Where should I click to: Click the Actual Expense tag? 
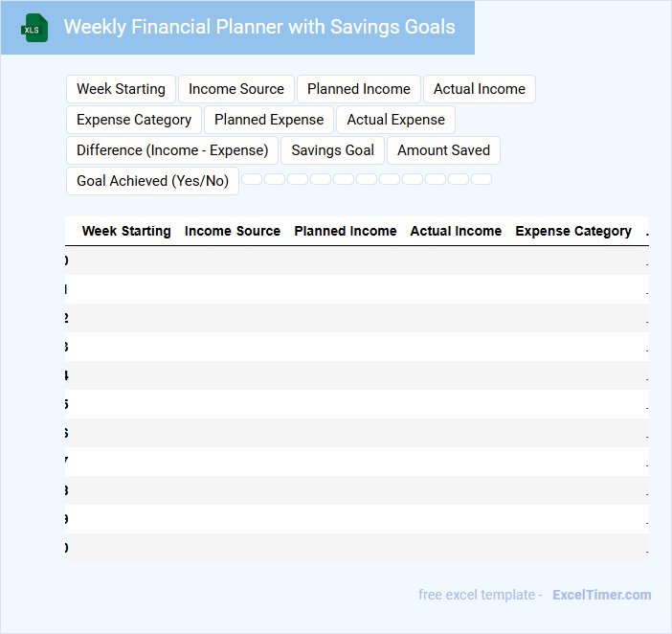[x=395, y=120]
